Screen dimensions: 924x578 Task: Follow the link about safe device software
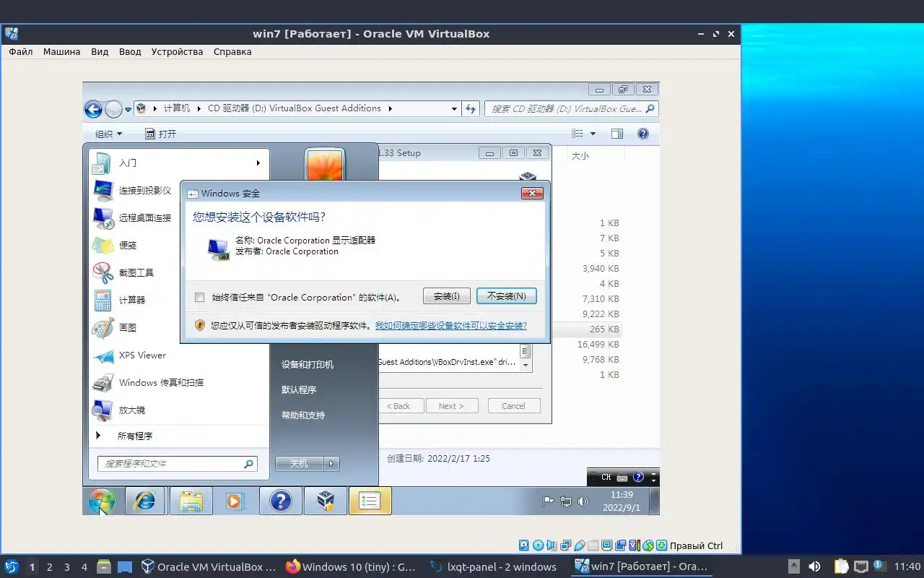450,326
